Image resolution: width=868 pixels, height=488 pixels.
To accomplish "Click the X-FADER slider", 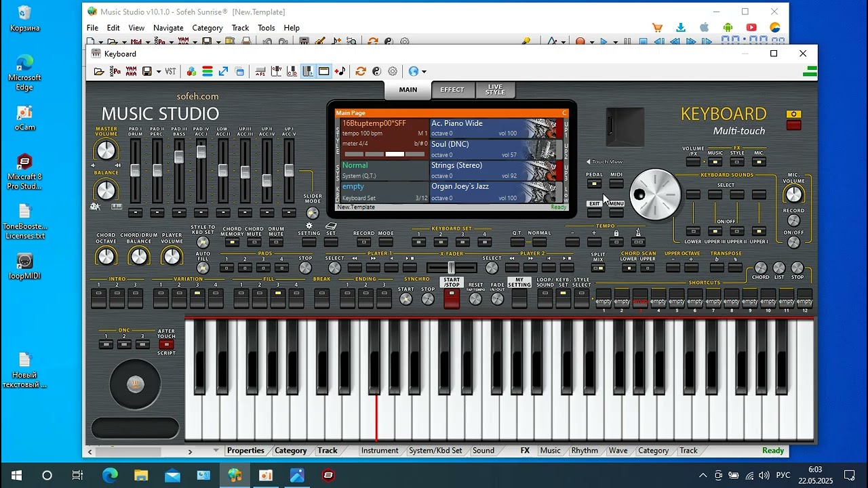I will (x=451, y=268).
